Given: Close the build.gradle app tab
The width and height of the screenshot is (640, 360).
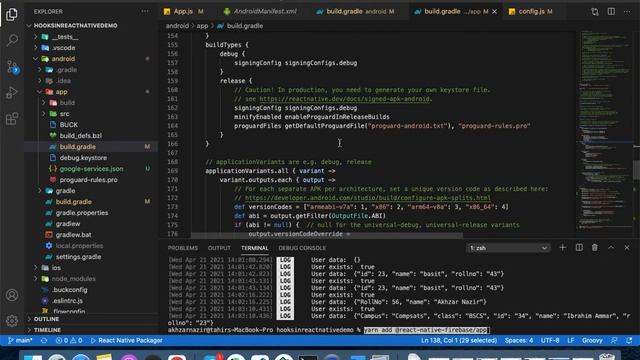Looking at the screenshot, I should pyautogui.click(x=494, y=11).
